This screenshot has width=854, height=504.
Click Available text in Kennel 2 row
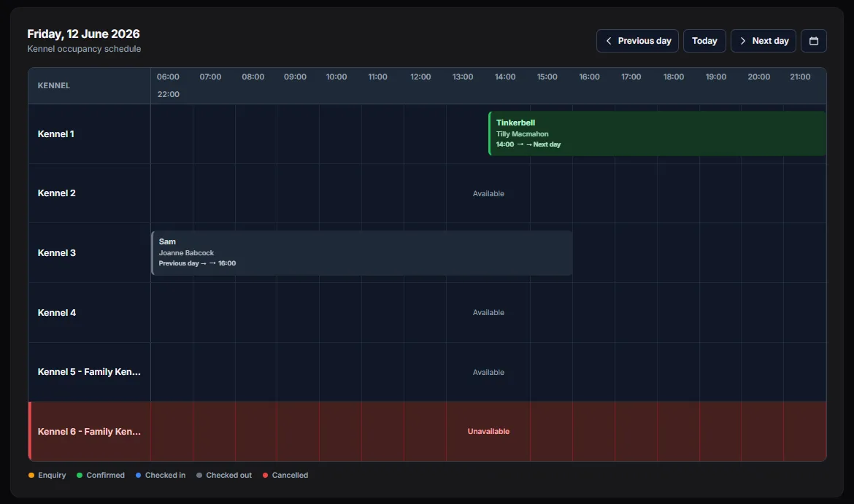[x=488, y=194]
